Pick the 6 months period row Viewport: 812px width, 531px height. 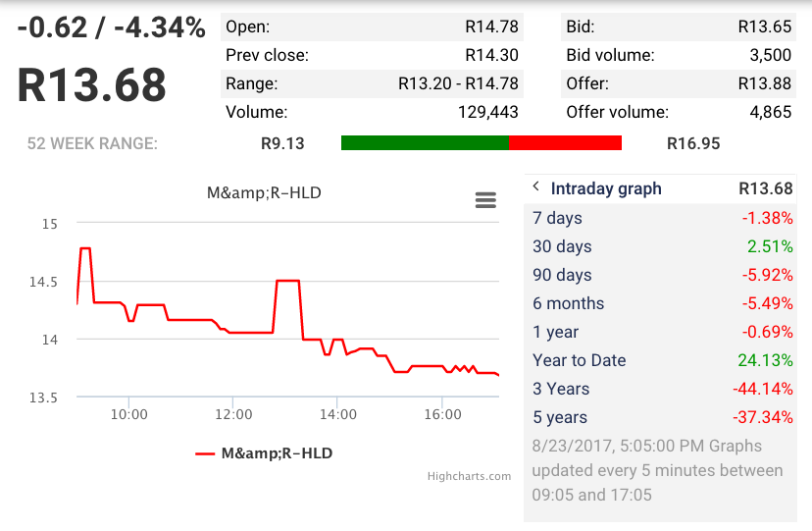coord(662,303)
